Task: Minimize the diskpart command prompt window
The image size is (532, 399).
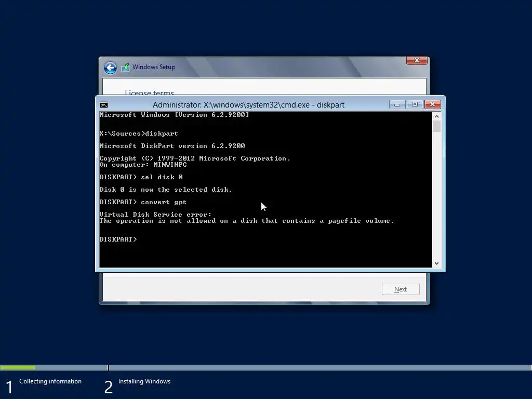Action: pos(397,104)
